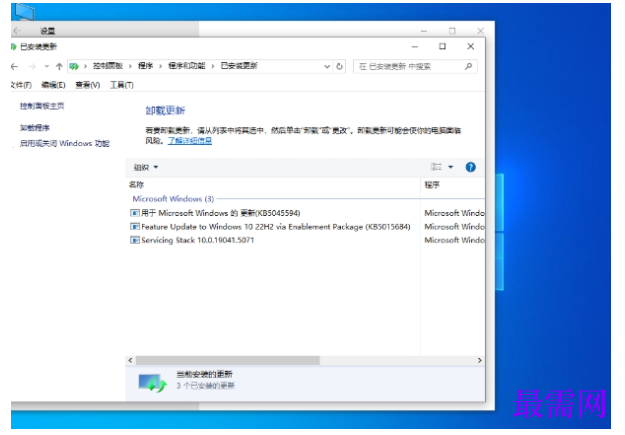625x435 pixels.
Task: Open the 查看(V) menu
Action: pos(88,85)
